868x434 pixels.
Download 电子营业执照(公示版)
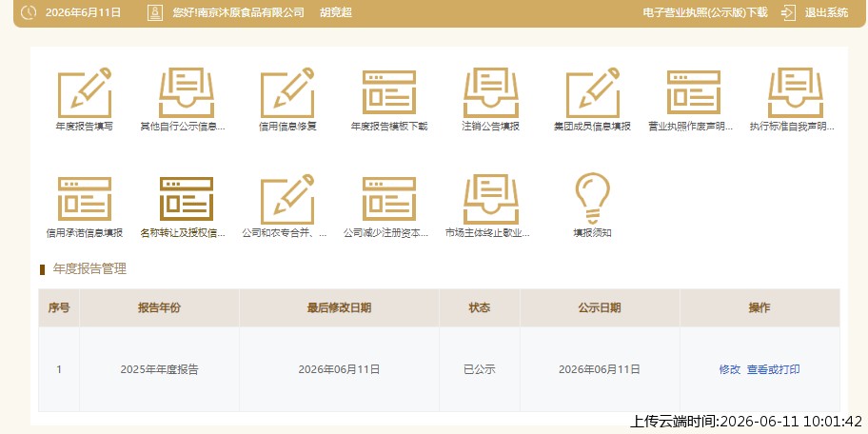(x=705, y=12)
